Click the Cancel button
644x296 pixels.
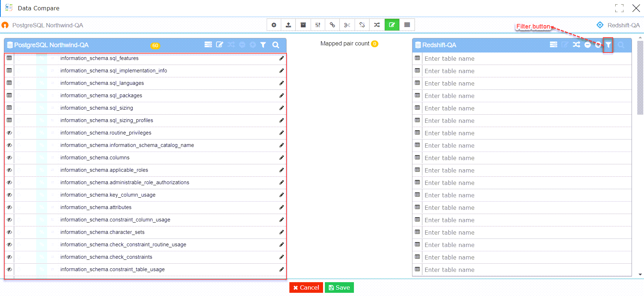pyautogui.click(x=306, y=287)
